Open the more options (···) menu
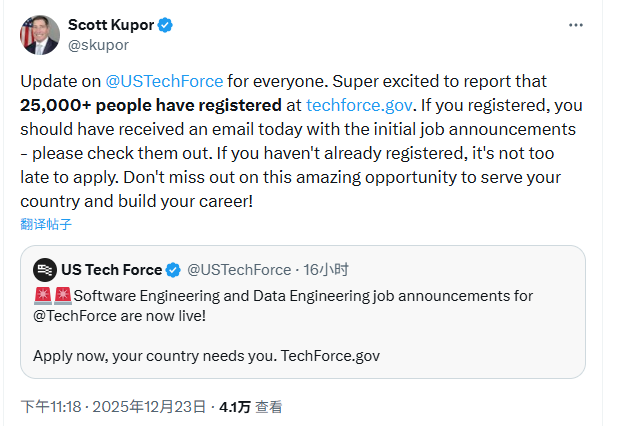Image resolution: width=620 pixels, height=426 pixels. (575, 25)
